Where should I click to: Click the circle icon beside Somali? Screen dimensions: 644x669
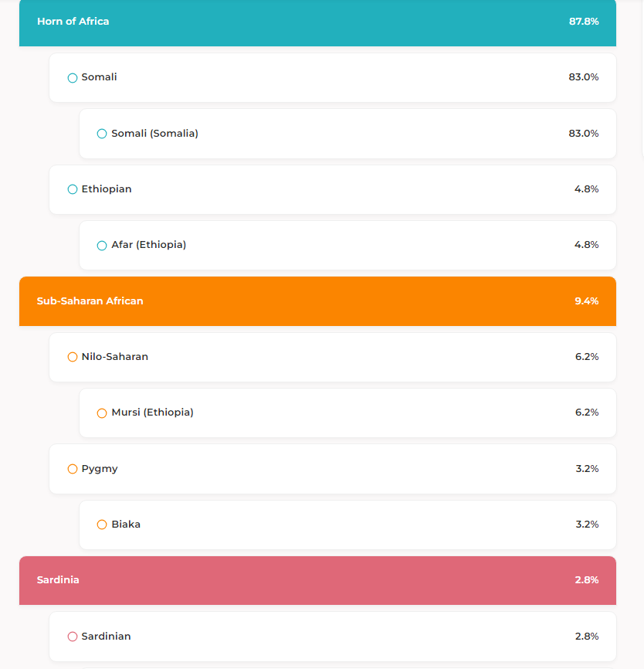(73, 78)
